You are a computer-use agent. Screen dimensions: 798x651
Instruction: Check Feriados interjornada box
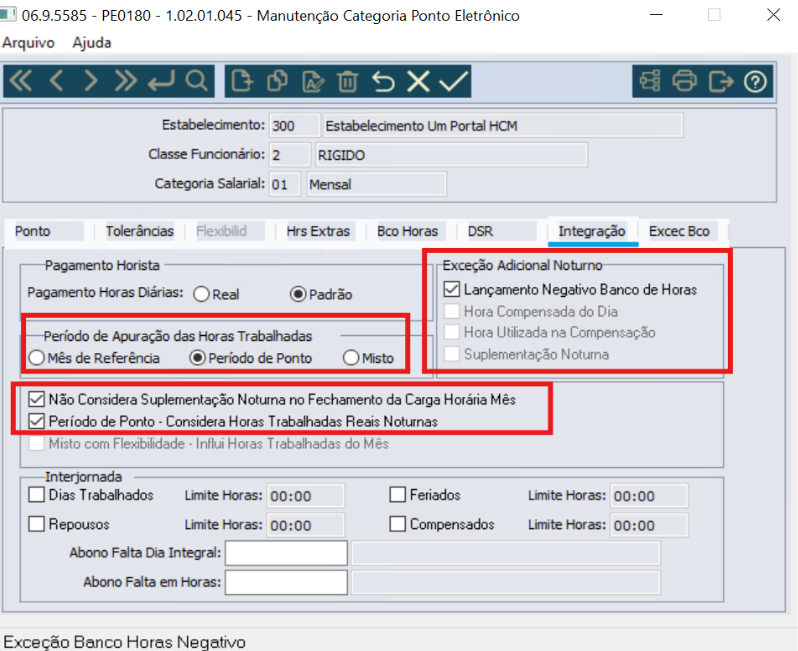pyautogui.click(x=397, y=495)
